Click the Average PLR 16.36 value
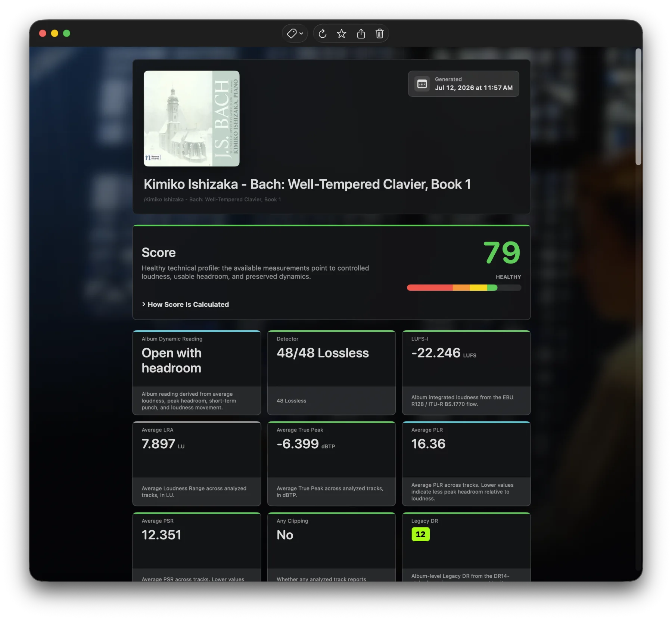Image resolution: width=672 pixels, height=620 pixels. (x=428, y=444)
